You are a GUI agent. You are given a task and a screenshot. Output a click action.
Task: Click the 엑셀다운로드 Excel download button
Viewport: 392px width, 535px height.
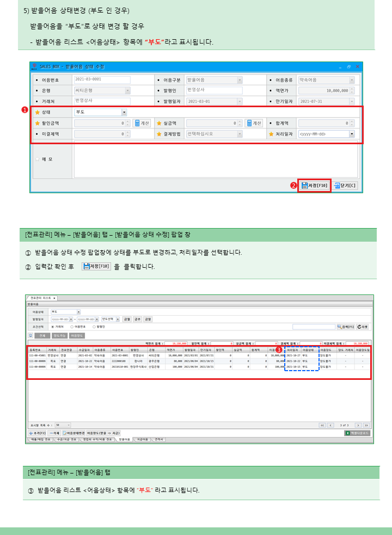point(358,433)
